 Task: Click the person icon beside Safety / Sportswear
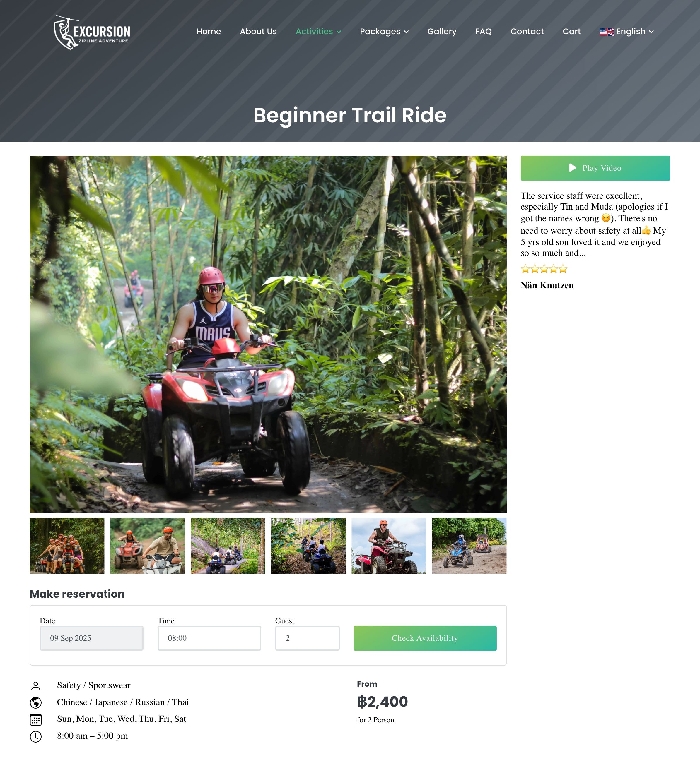[x=36, y=686]
